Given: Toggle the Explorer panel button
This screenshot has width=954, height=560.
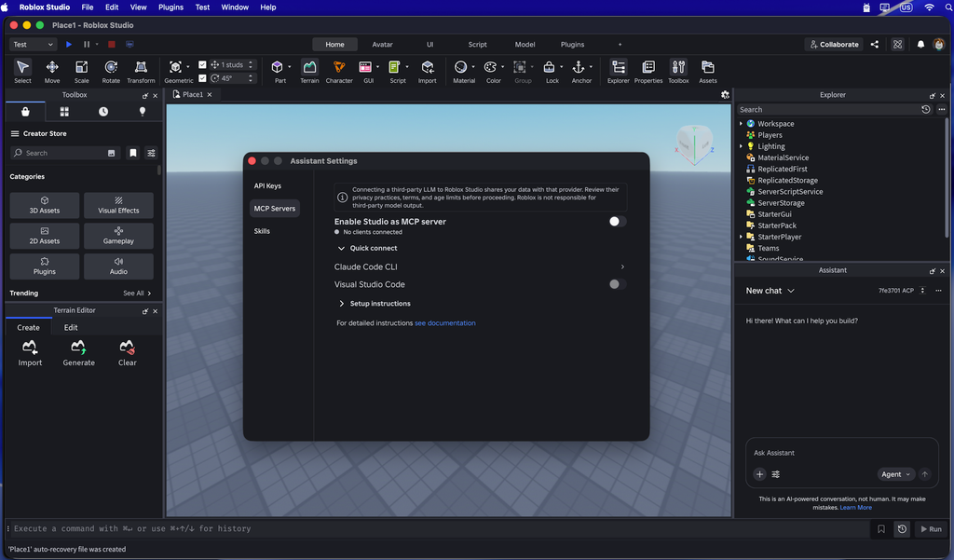Looking at the screenshot, I should (x=619, y=71).
